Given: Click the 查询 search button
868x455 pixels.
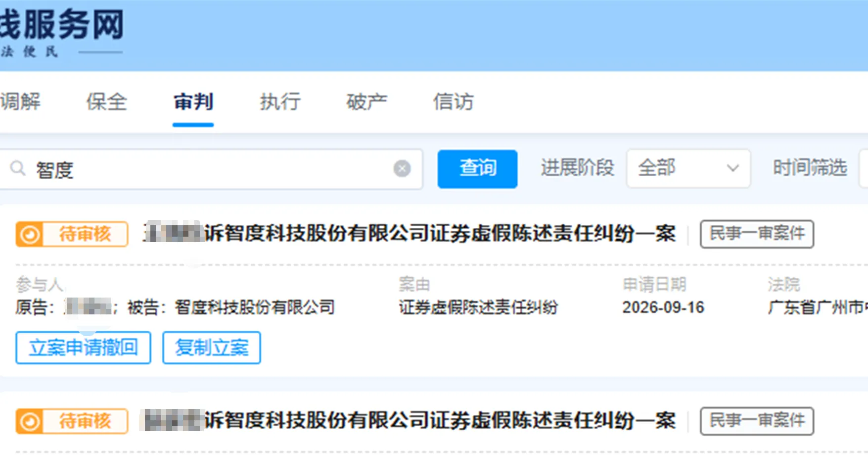Looking at the screenshot, I should pyautogui.click(x=477, y=169).
